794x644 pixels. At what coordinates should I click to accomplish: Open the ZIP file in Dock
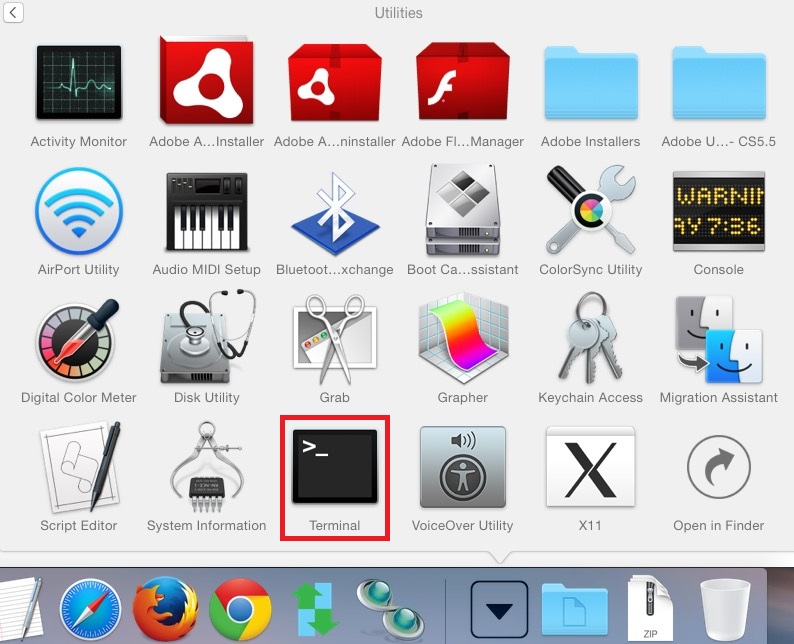[650, 609]
